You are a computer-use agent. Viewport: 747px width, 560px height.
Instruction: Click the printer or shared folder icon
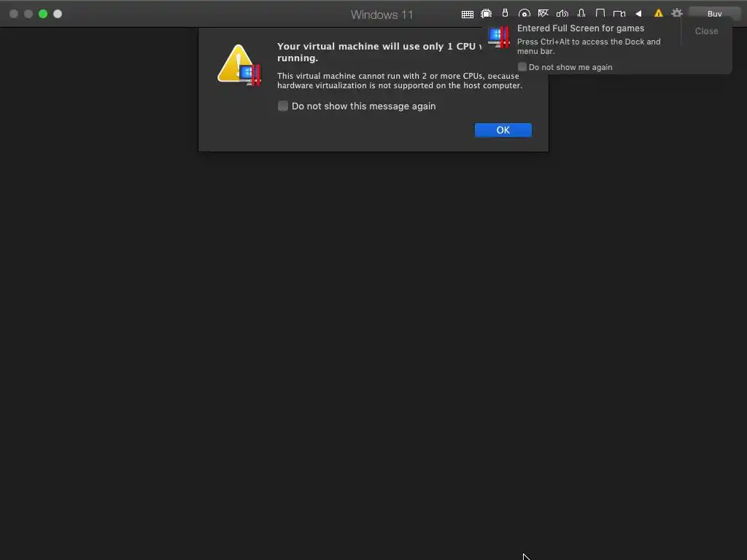600,13
